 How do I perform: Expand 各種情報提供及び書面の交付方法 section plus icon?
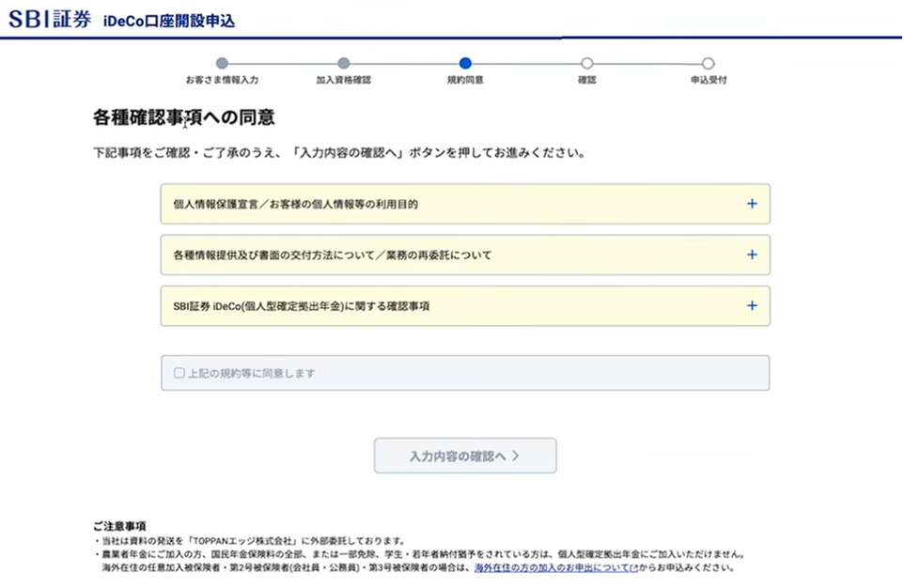752,255
